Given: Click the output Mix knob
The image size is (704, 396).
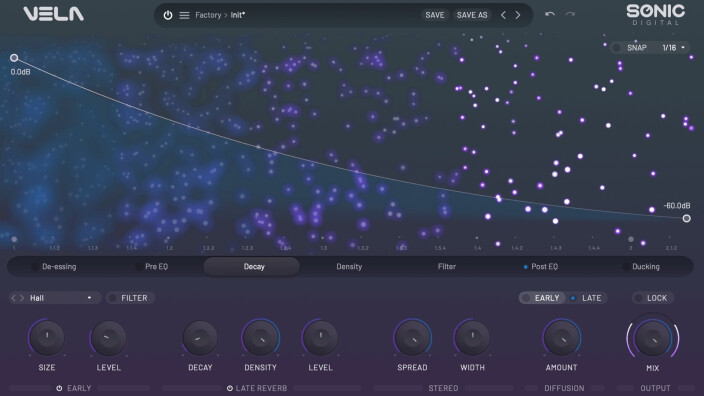Looking at the screenshot, I should (653, 338).
